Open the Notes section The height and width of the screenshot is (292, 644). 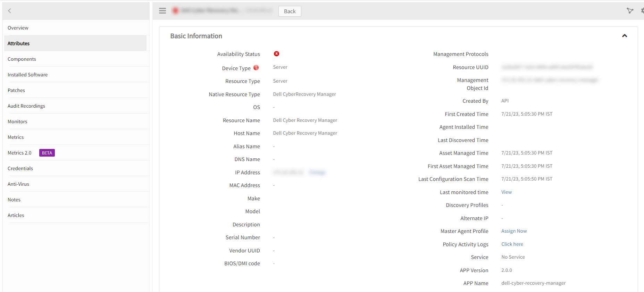coord(76,200)
